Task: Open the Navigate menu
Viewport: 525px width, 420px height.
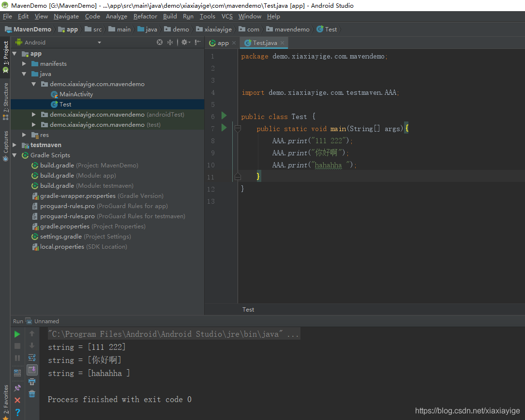Action: [x=66, y=16]
